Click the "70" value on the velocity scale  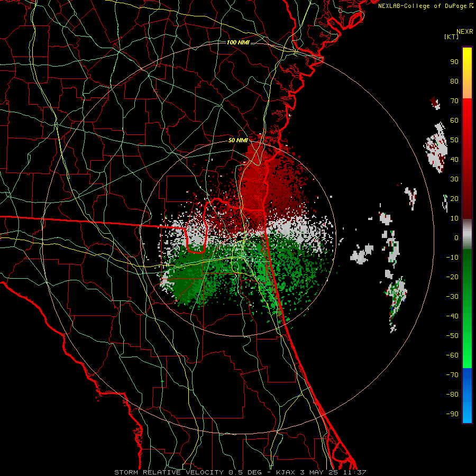tap(454, 101)
